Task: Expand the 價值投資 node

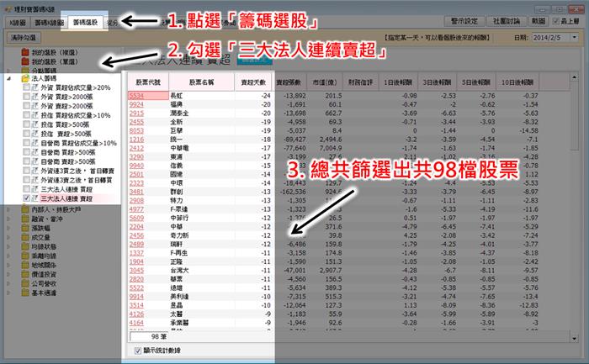Action: tap(9, 275)
